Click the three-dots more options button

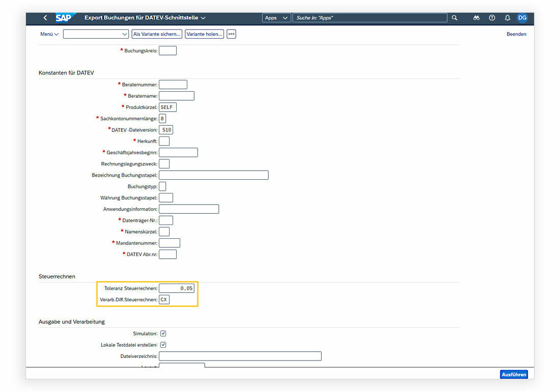[231, 34]
